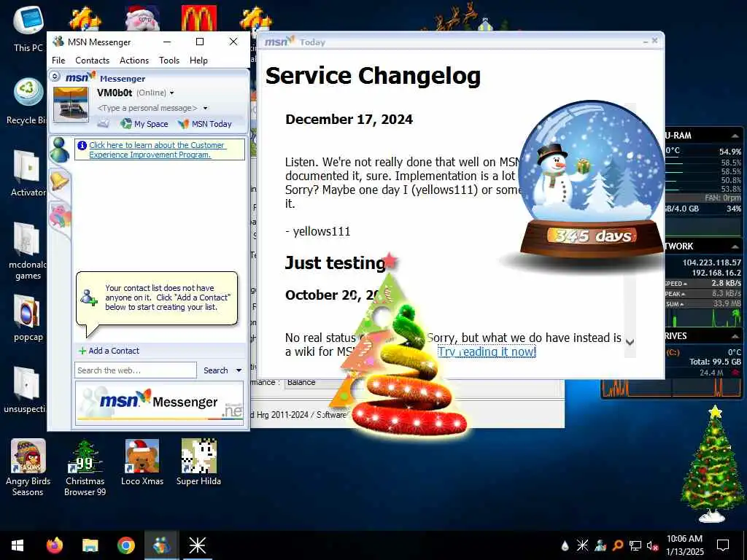Image resolution: width=747 pixels, height=560 pixels.
Task: Toggle the PEAK arrow in network widget
Action: pos(683,295)
